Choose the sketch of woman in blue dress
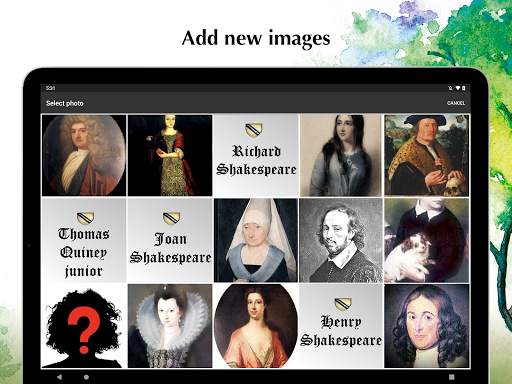The width and height of the screenshot is (512, 384). (x=341, y=155)
